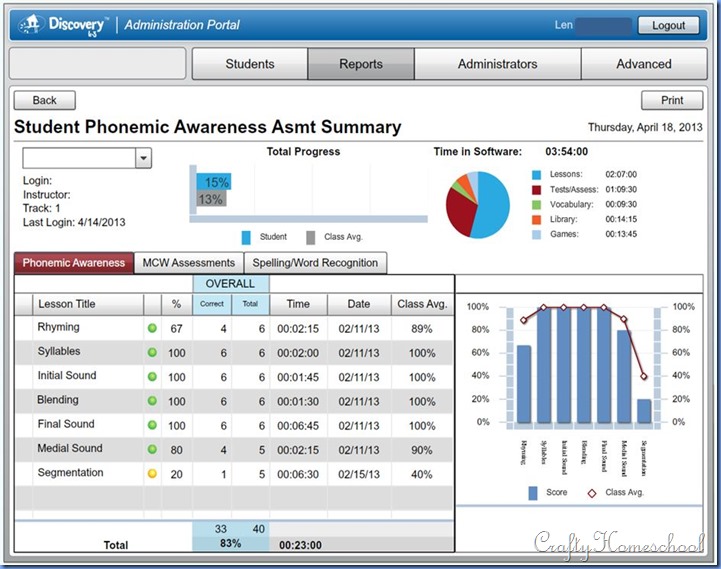721x569 pixels.
Task: Click the green status dot for Blending
Action: coord(153,401)
